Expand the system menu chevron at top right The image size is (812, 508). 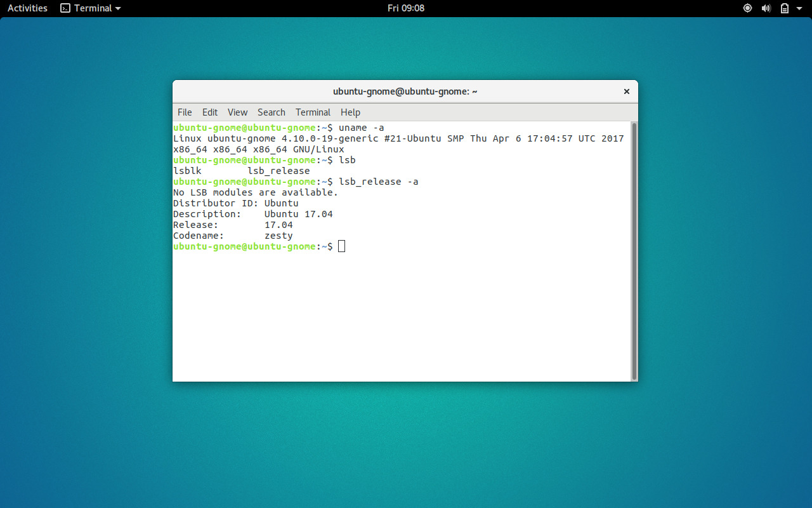click(x=801, y=8)
